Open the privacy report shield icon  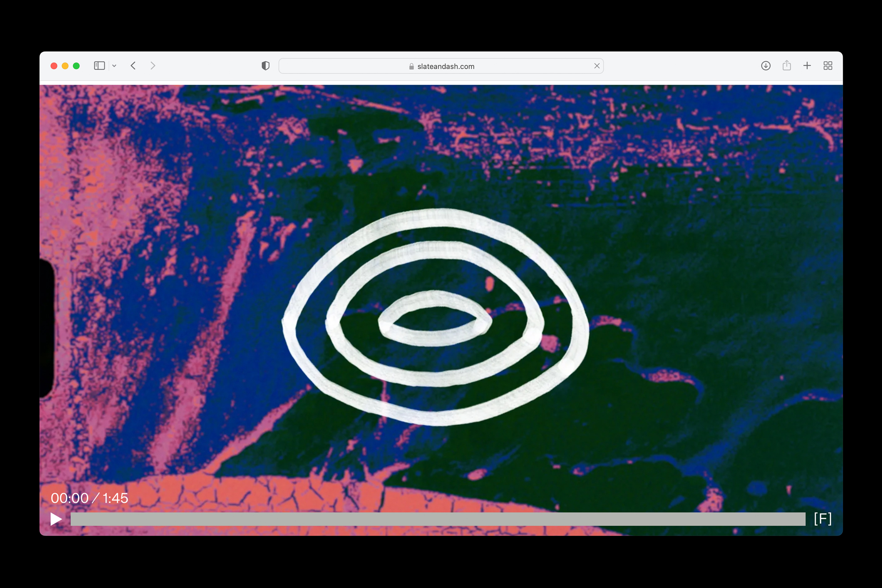pyautogui.click(x=265, y=66)
